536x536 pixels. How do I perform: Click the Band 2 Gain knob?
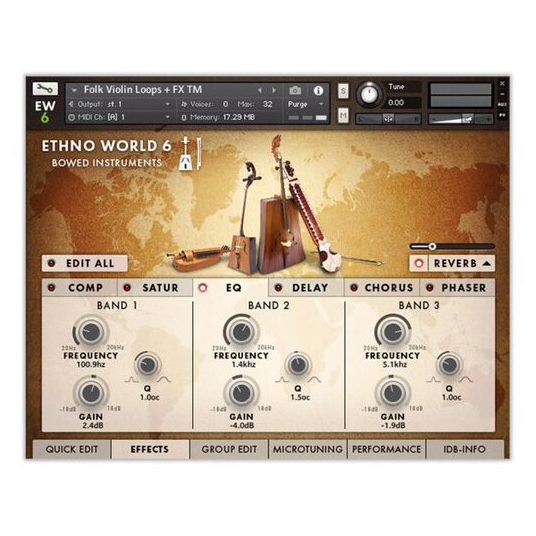coord(241,393)
